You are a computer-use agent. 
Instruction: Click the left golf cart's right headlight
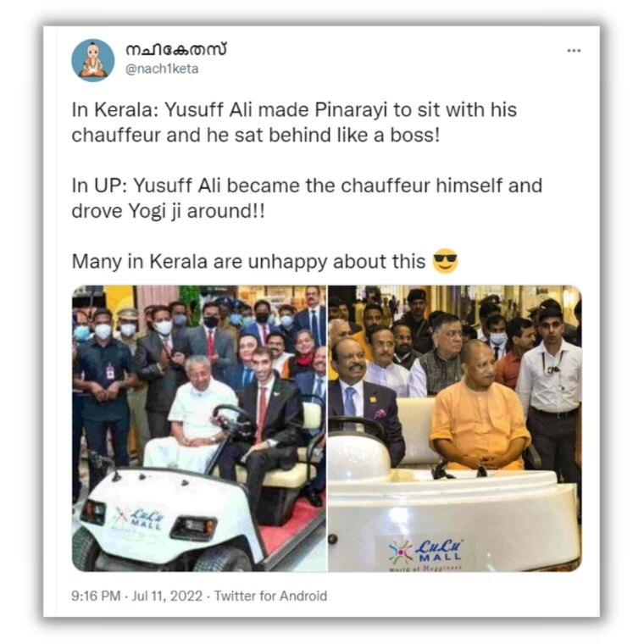click(193, 528)
